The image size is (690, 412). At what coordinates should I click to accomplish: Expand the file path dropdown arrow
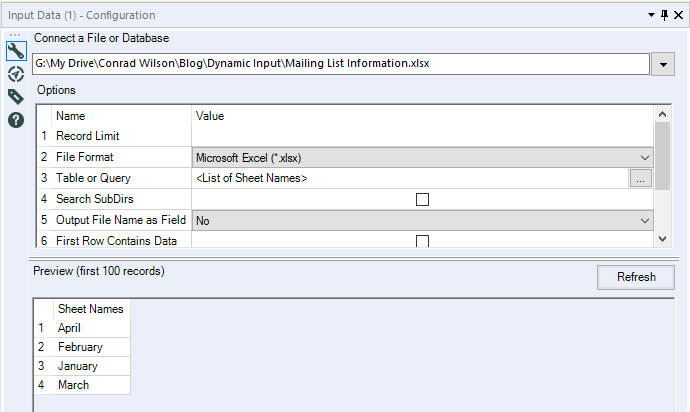662,64
